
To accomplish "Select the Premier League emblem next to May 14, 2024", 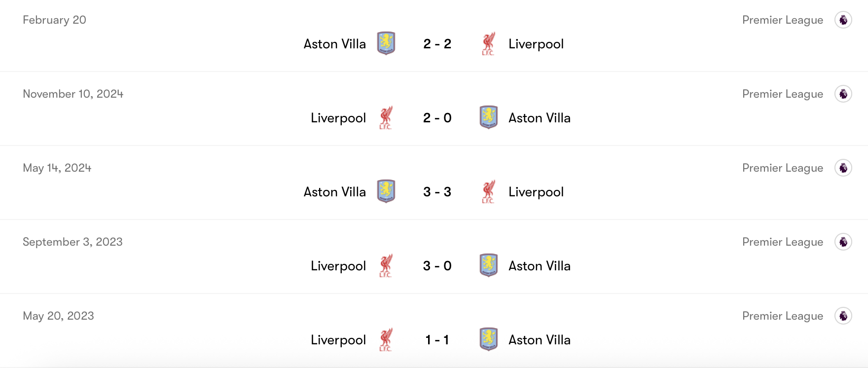I will click(844, 168).
